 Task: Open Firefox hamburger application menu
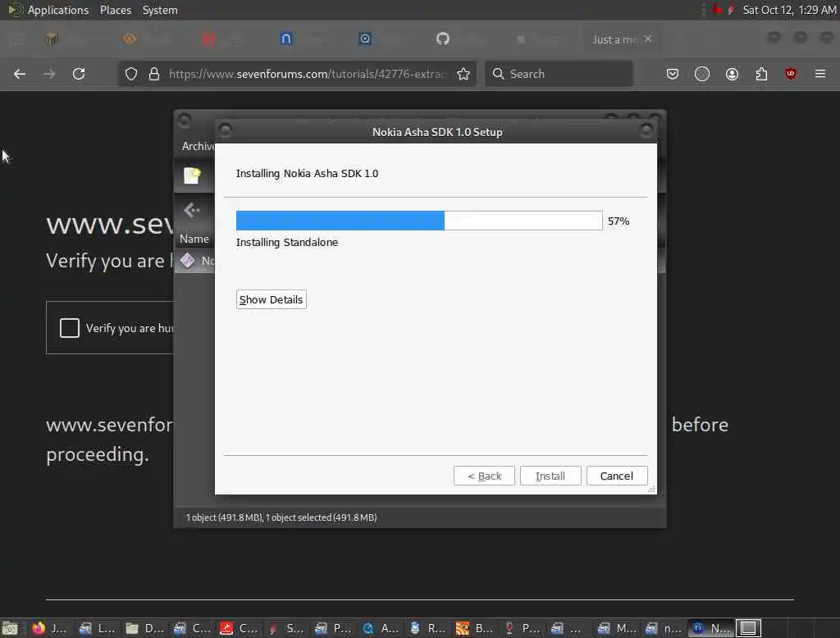(820, 73)
